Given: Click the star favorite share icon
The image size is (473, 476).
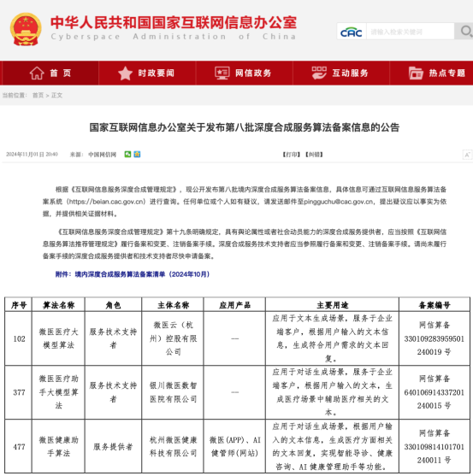Looking at the screenshot, I should tap(137, 154).
